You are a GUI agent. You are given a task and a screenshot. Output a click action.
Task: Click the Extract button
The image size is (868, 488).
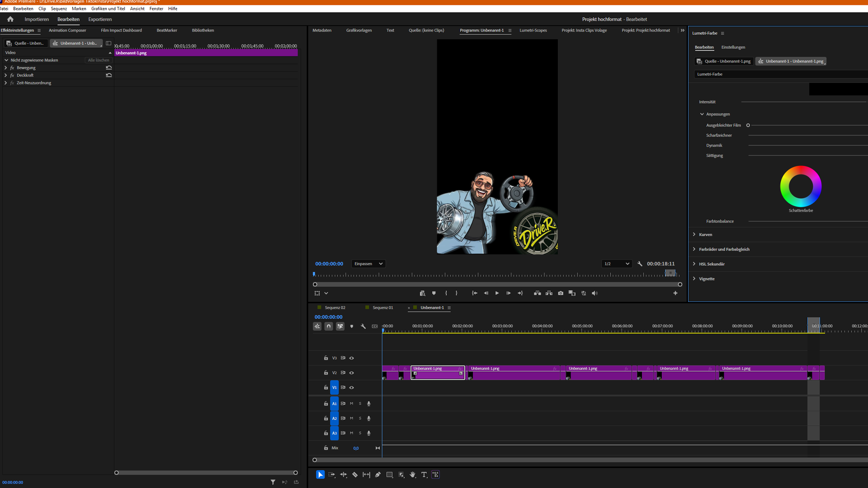[x=549, y=293]
